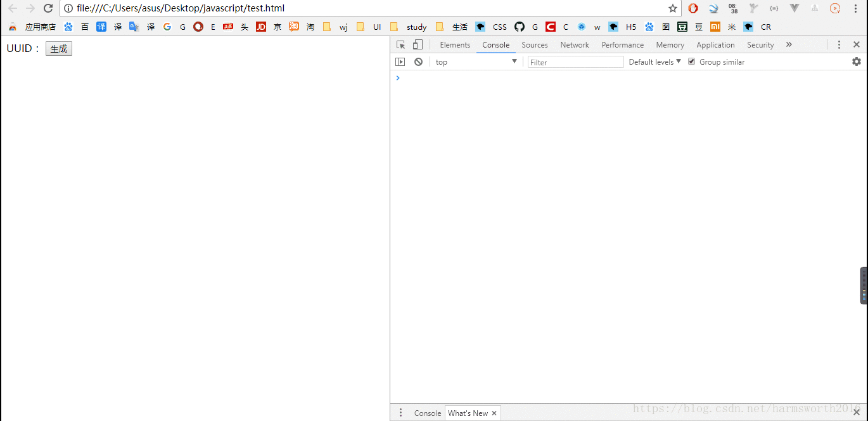Viewport: 868px width, 421px height.
Task: Open the translate bookmark with blue 译 icon
Action: pos(110,27)
